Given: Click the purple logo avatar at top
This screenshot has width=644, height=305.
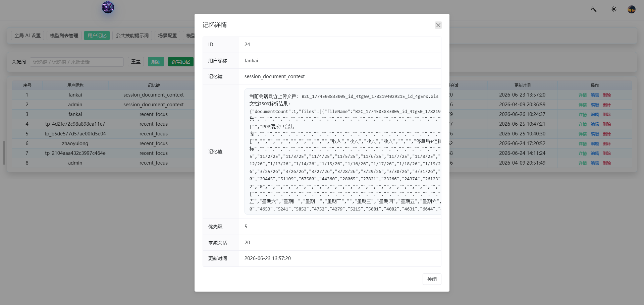Looking at the screenshot, I should [108, 7].
